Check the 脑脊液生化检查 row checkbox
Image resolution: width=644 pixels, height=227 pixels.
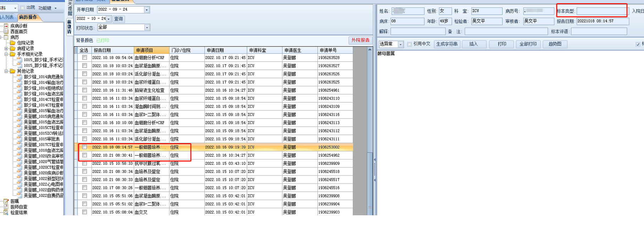(84, 90)
